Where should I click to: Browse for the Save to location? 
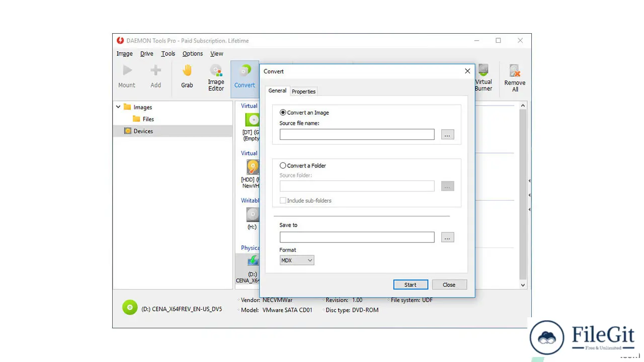(x=447, y=237)
